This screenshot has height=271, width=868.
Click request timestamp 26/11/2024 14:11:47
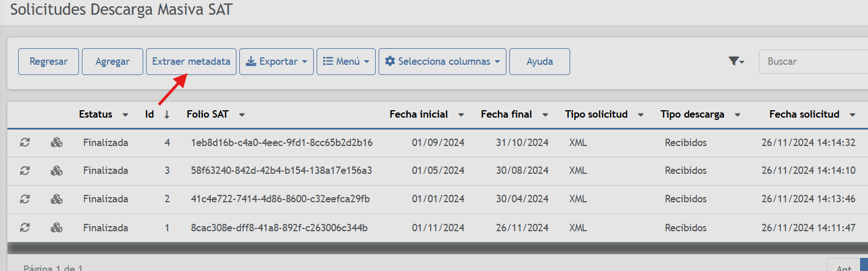(x=808, y=228)
